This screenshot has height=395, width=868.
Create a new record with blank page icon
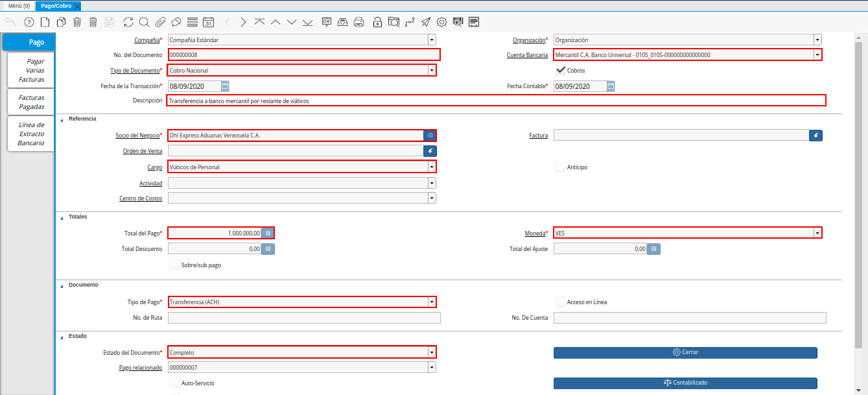pos(45,22)
